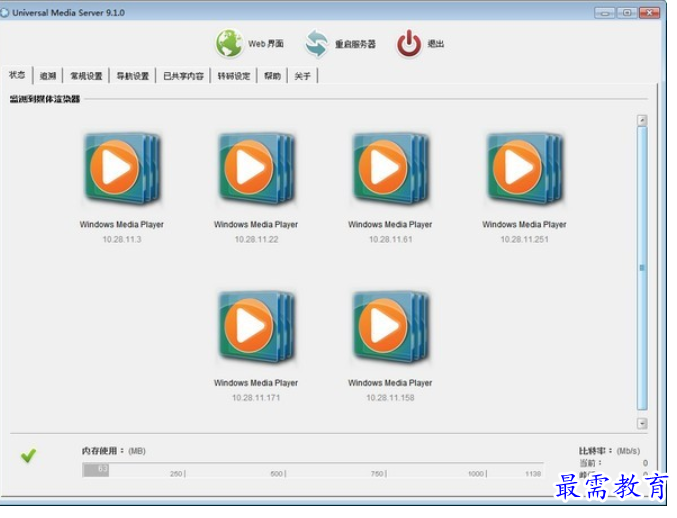Click the IP address text 10.28.11.251
Viewport: 677px width, 518px height.
[x=525, y=239]
